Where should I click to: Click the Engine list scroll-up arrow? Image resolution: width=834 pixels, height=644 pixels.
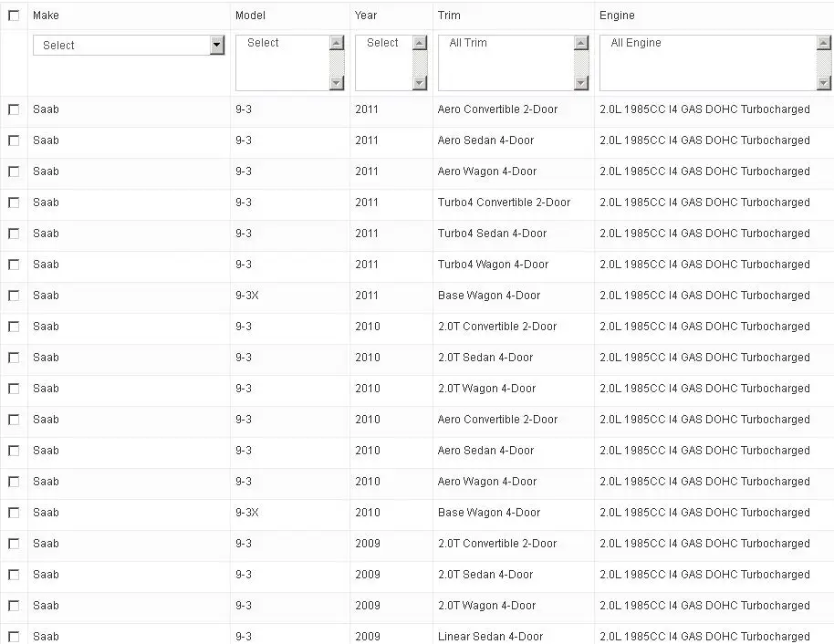[823, 43]
